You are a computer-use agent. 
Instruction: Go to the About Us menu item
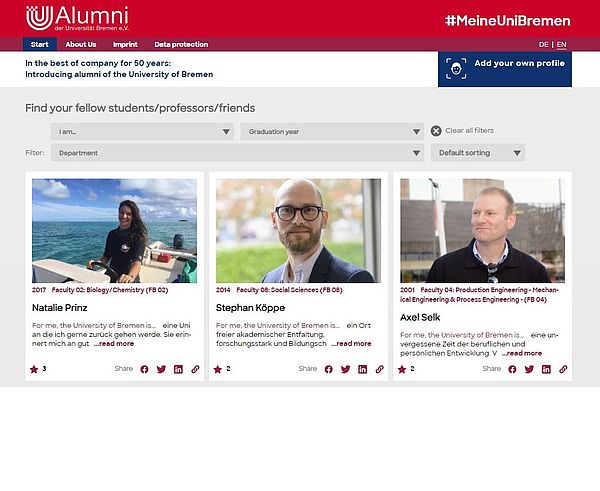coord(81,44)
